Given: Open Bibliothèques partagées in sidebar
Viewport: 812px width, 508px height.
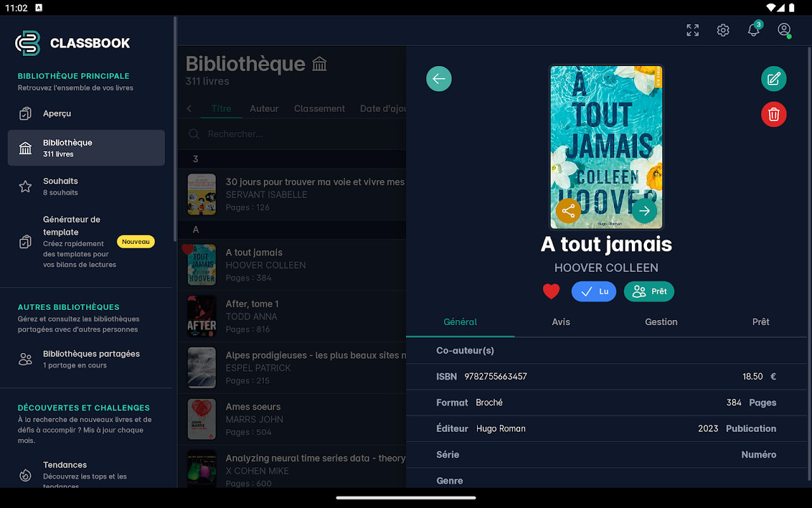Looking at the screenshot, I should [86, 359].
